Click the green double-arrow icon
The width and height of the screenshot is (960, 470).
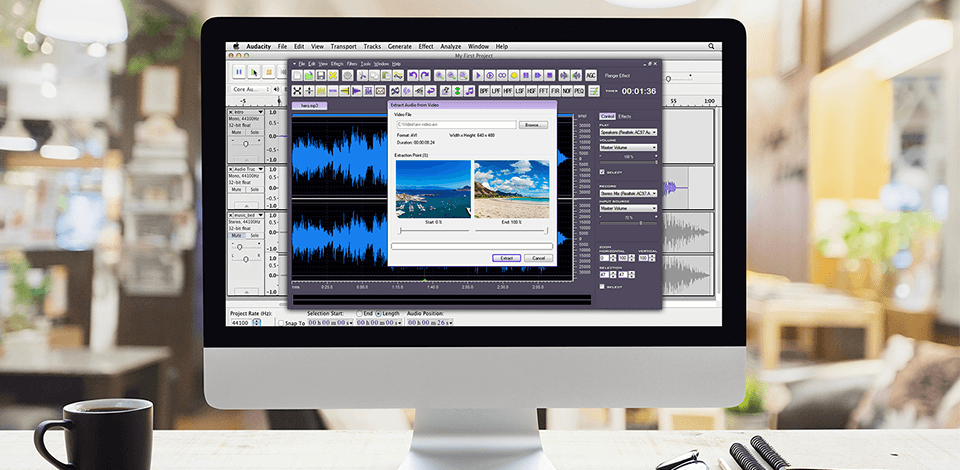pyautogui.click(x=457, y=91)
